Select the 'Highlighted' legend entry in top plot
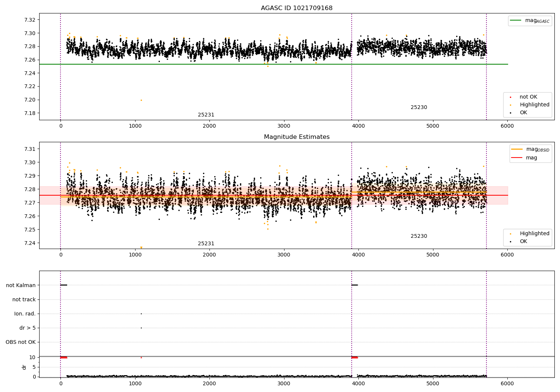This screenshot has width=560, height=392. coord(534,105)
